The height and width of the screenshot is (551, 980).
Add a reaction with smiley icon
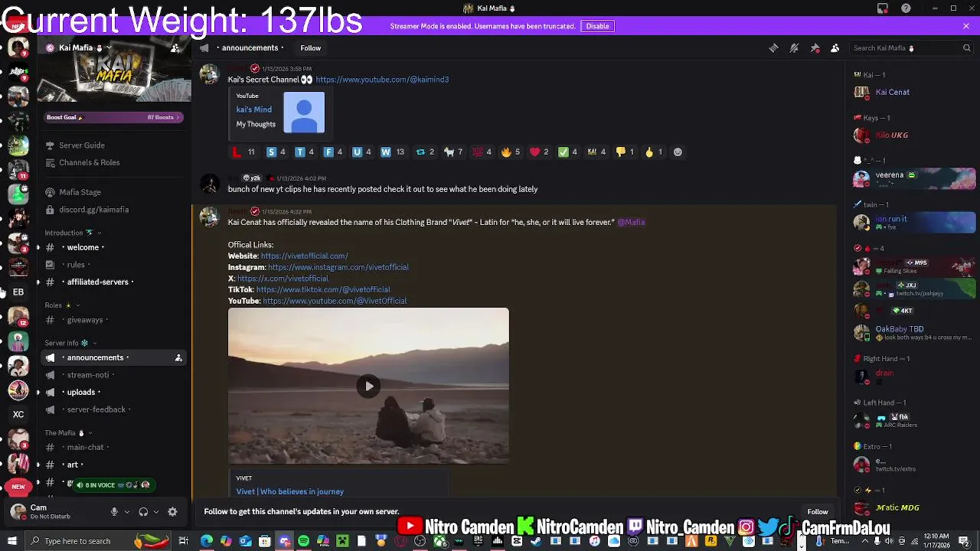[x=678, y=152]
